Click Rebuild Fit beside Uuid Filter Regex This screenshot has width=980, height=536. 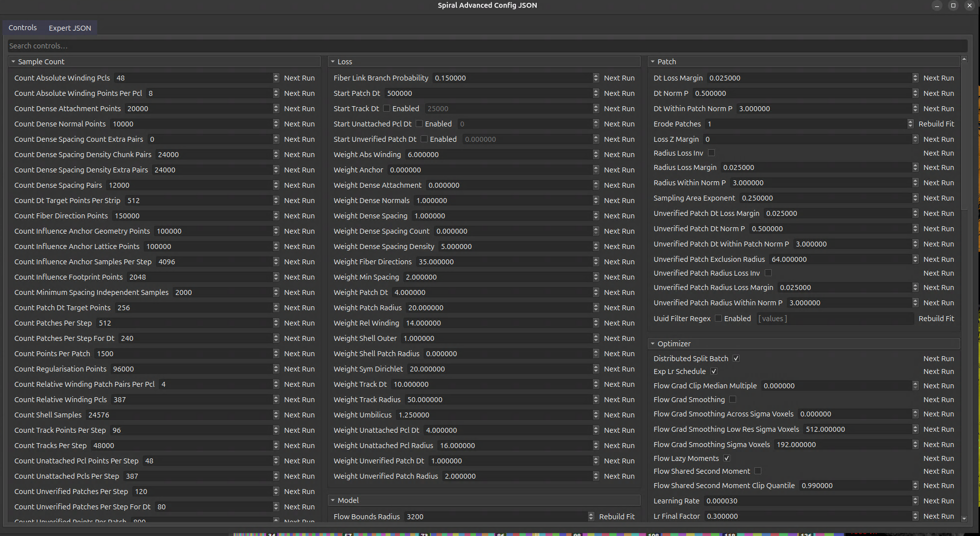click(x=936, y=318)
